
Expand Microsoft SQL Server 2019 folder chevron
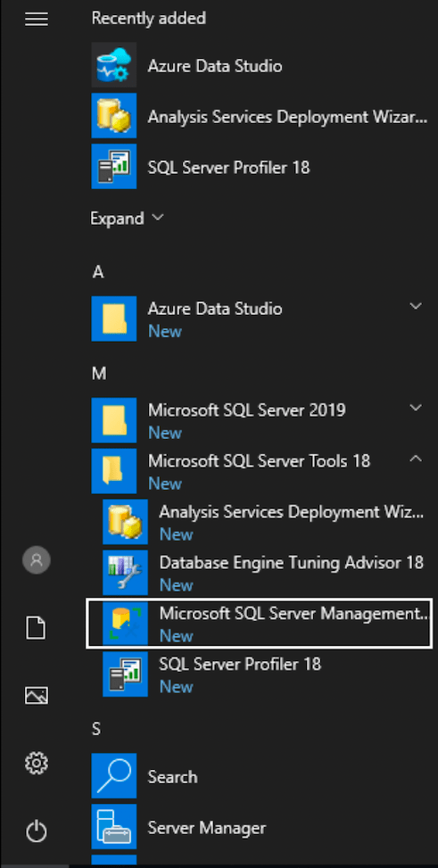pyautogui.click(x=416, y=408)
